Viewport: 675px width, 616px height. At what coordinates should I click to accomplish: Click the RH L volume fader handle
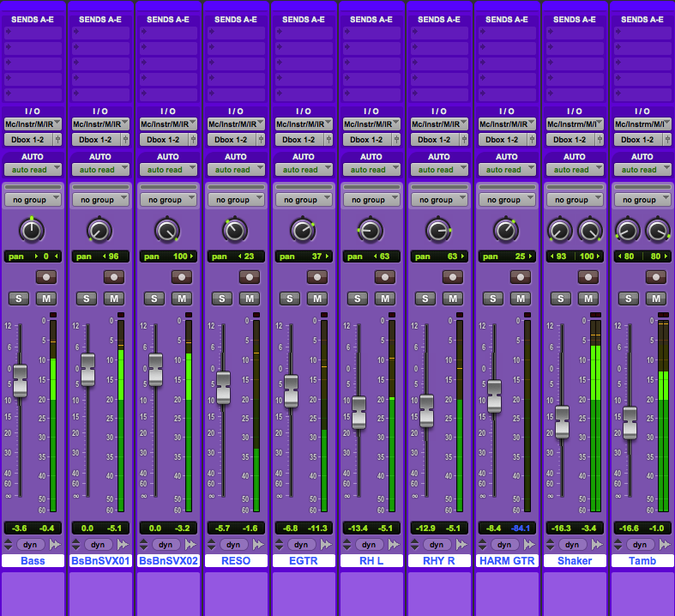[x=359, y=413]
